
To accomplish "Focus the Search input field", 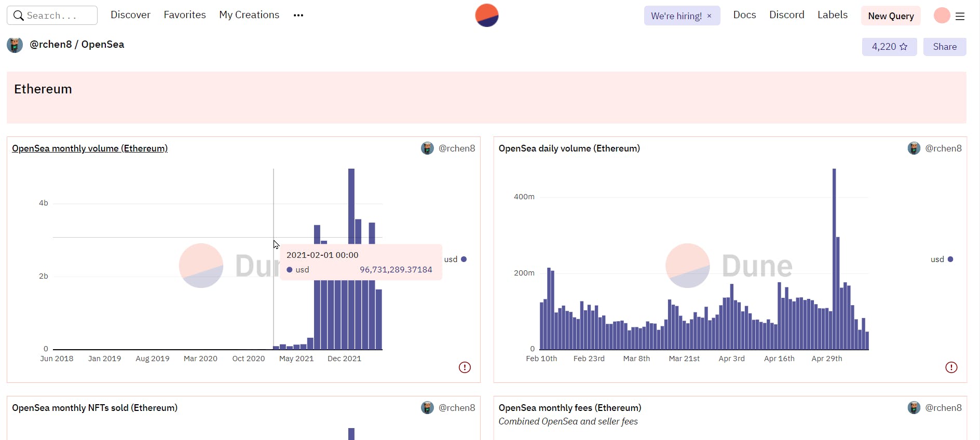I will (x=52, y=16).
